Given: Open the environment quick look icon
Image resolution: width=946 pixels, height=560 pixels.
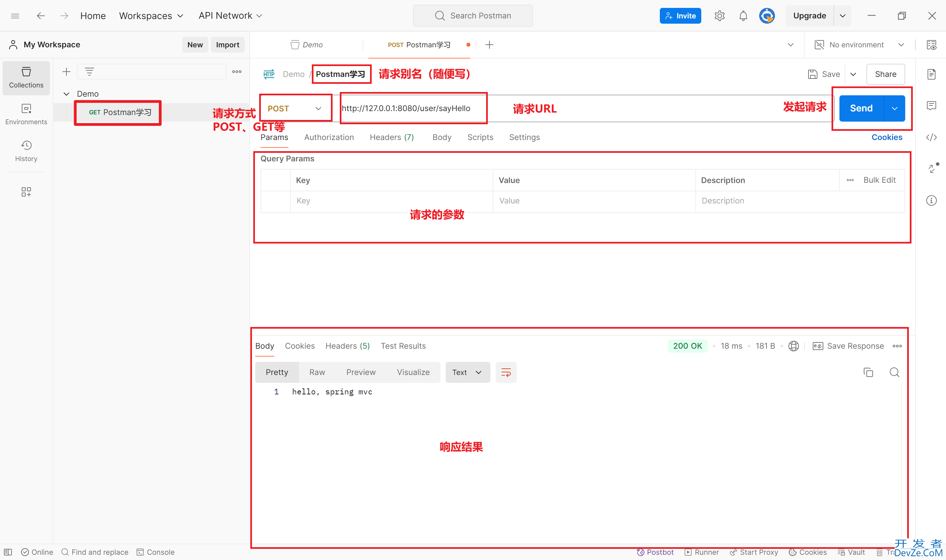Looking at the screenshot, I should click(931, 45).
